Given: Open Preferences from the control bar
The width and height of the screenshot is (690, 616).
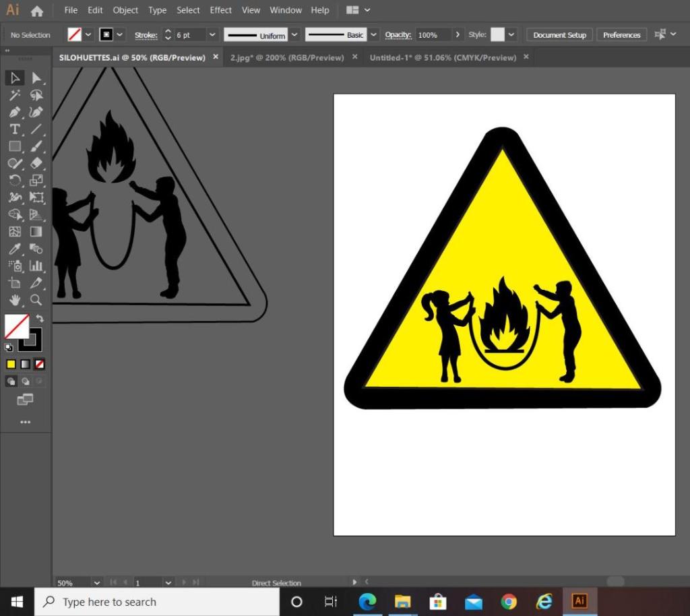Looking at the screenshot, I should [x=621, y=35].
